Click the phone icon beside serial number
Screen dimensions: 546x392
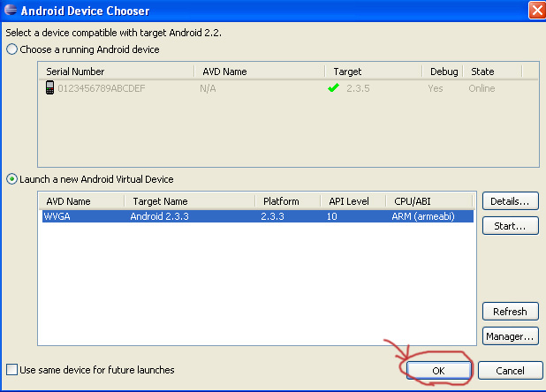(x=49, y=88)
